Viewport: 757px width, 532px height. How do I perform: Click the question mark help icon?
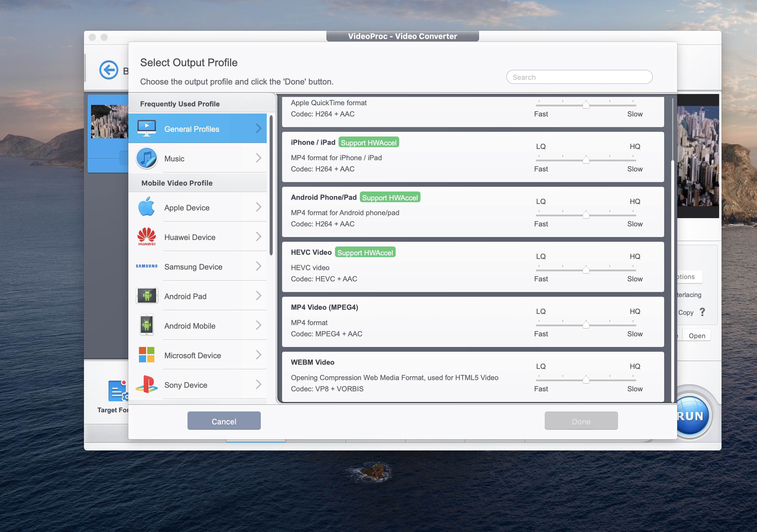[703, 312]
